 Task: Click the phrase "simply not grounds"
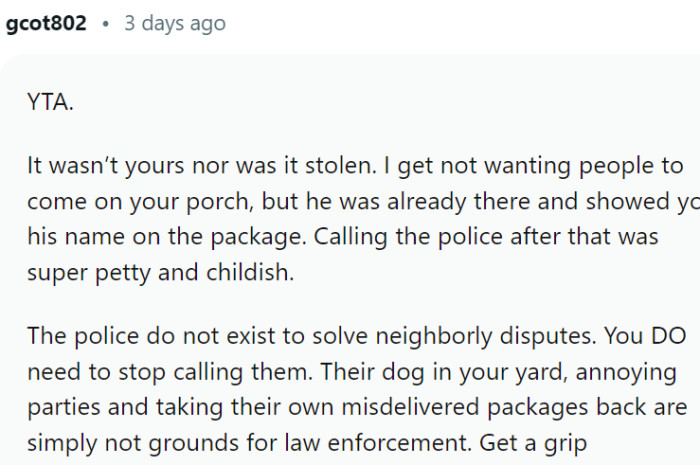click(112, 441)
